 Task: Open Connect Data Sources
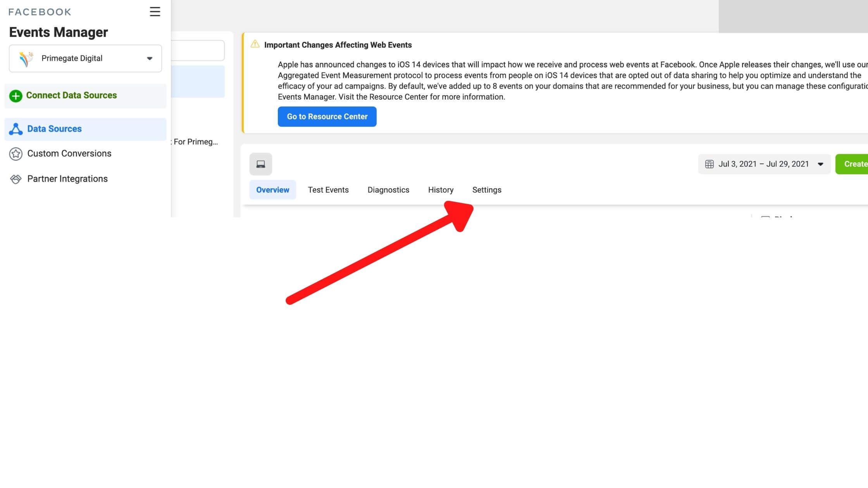coord(85,96)
